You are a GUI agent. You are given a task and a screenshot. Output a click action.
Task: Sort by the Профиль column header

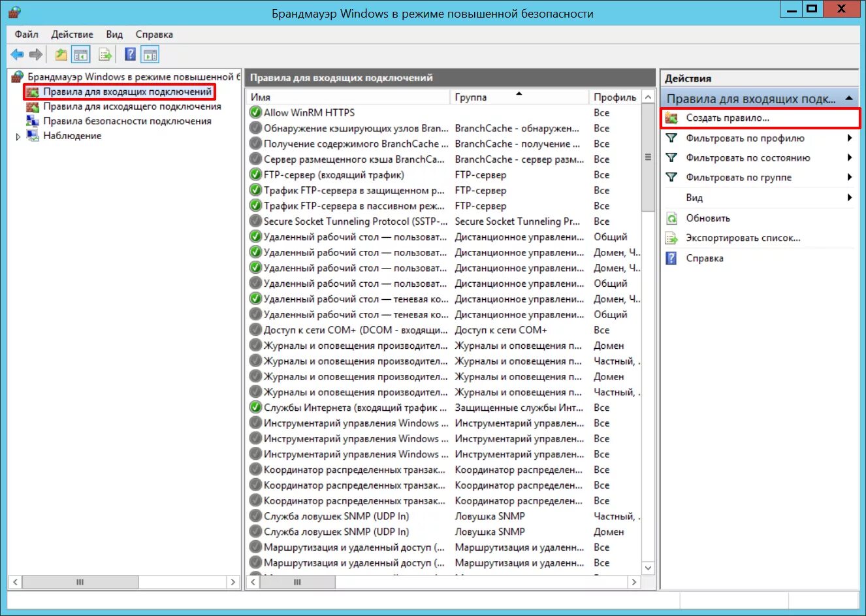pos(615,97)
